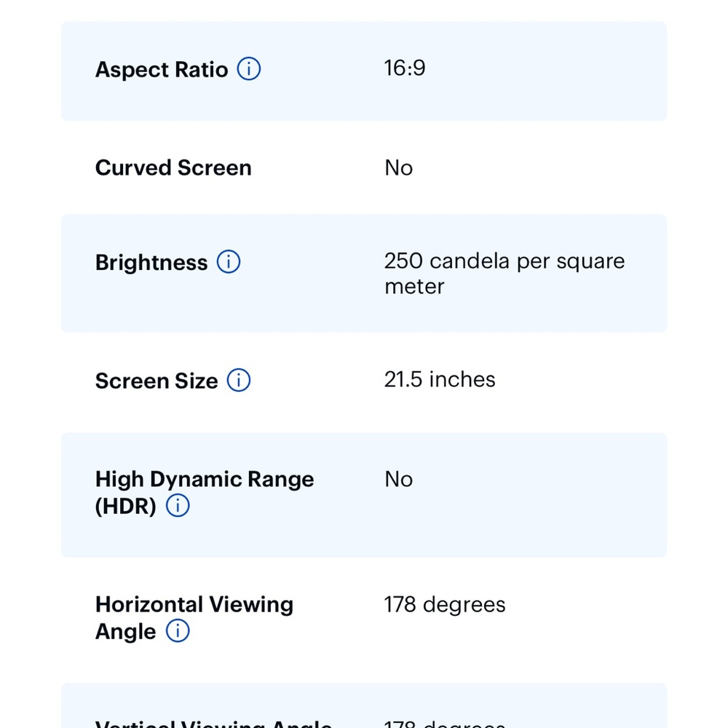Click the 21.5 inches value

click(440, 379)
